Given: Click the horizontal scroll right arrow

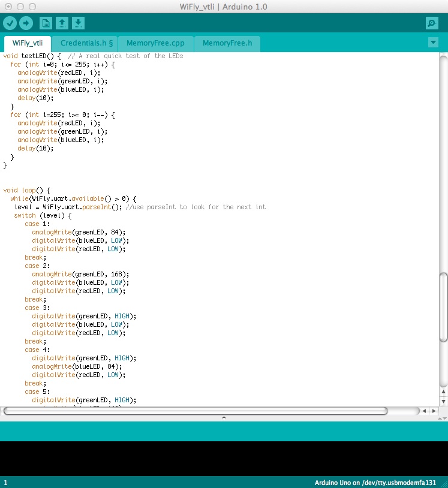Looking at the screenshot, I should tap(434, 411).
